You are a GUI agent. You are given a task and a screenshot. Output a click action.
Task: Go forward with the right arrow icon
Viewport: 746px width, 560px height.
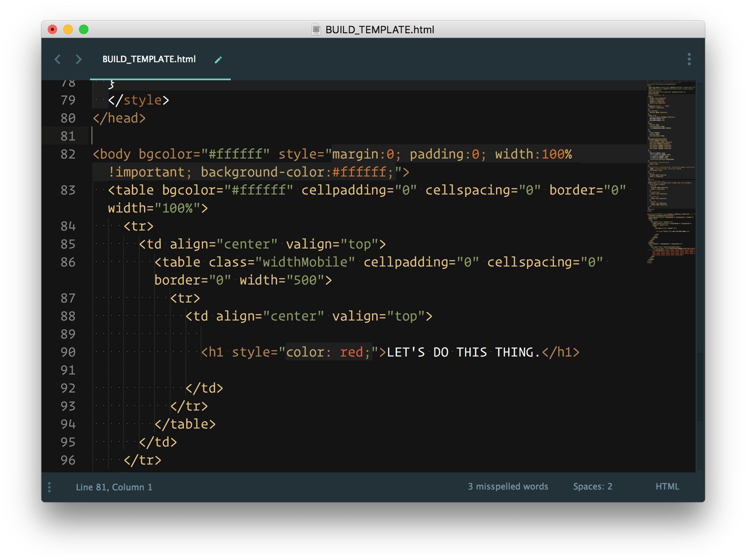[78, 59]
